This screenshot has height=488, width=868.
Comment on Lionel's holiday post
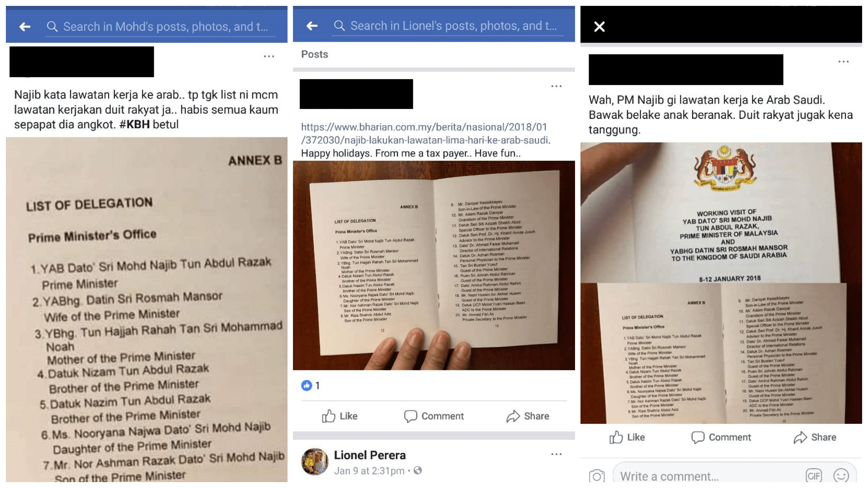pos(434,416)
